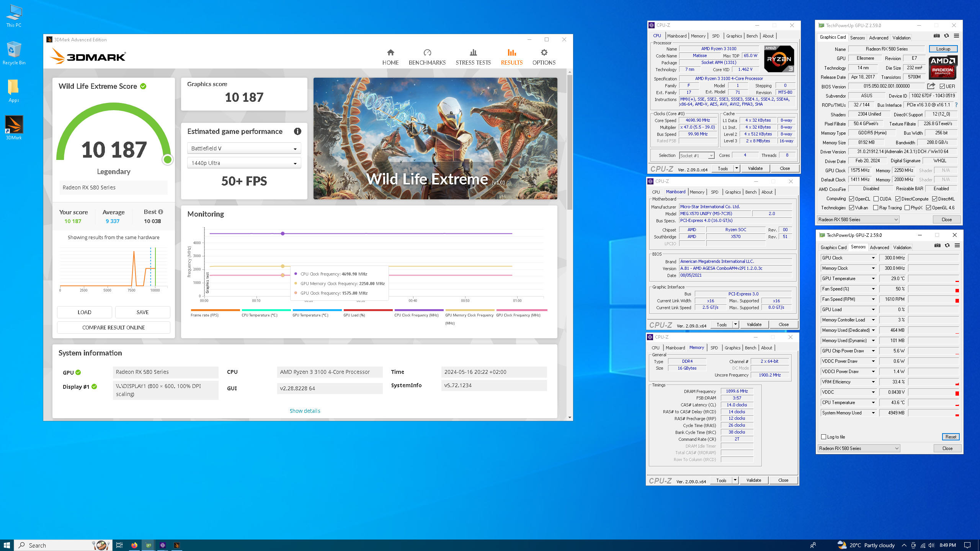Image resolution: width=980 pixels, height=551 pixels.
Task: Switch to Mainboard tab in top CPU-Z window
Action: click(x=677, y=36)
